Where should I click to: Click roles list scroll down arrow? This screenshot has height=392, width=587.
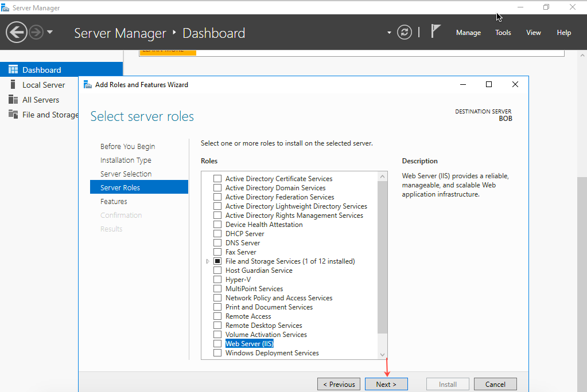[x=382, y=355]
